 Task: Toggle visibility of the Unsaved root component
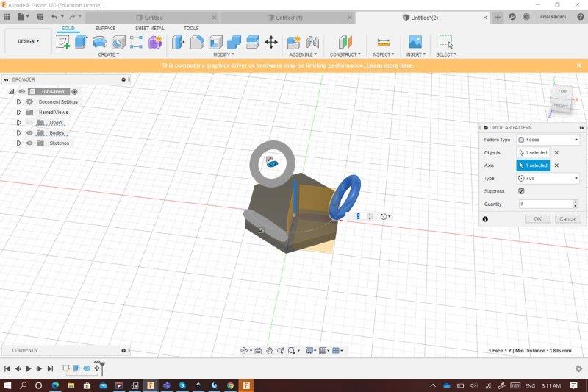tap(22, 91)
